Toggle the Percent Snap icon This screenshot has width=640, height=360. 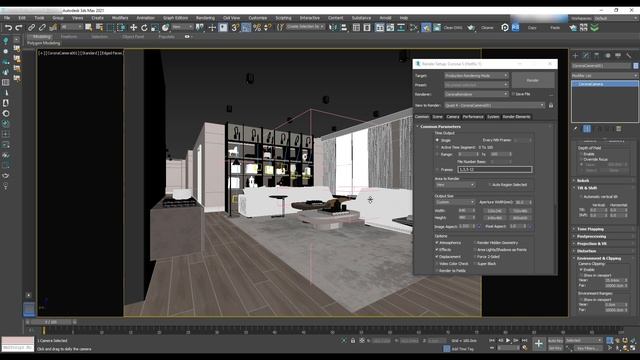tap(257, 27)
